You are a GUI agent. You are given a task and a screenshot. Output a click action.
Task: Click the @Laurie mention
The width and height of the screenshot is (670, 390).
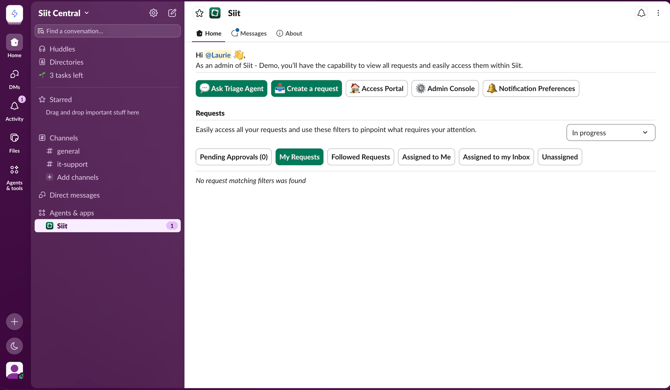(x=218, y=55)
